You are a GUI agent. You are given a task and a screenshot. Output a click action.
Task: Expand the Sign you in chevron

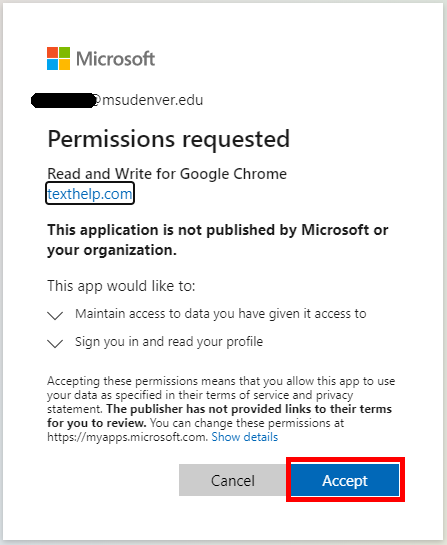click(x=55, y=343)
